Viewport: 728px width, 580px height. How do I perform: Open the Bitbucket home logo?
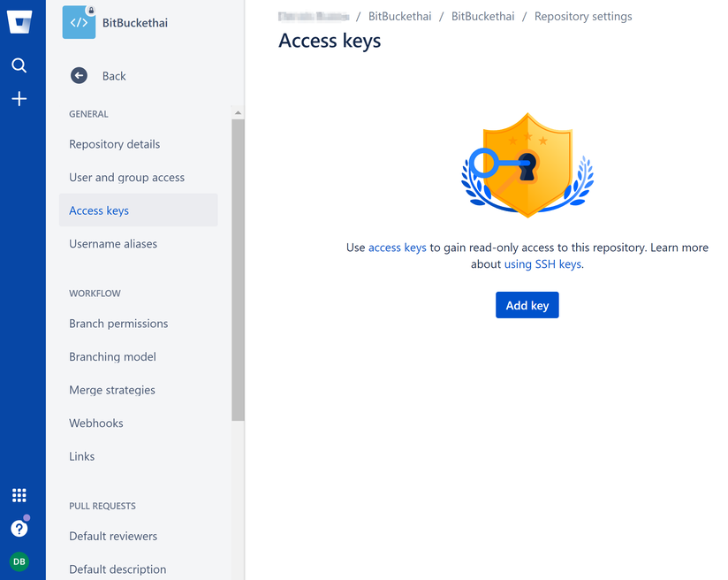coord(19,21)
